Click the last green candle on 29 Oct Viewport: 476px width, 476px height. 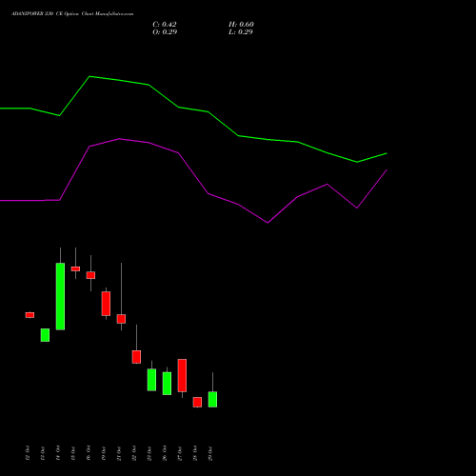coord(212,400)
